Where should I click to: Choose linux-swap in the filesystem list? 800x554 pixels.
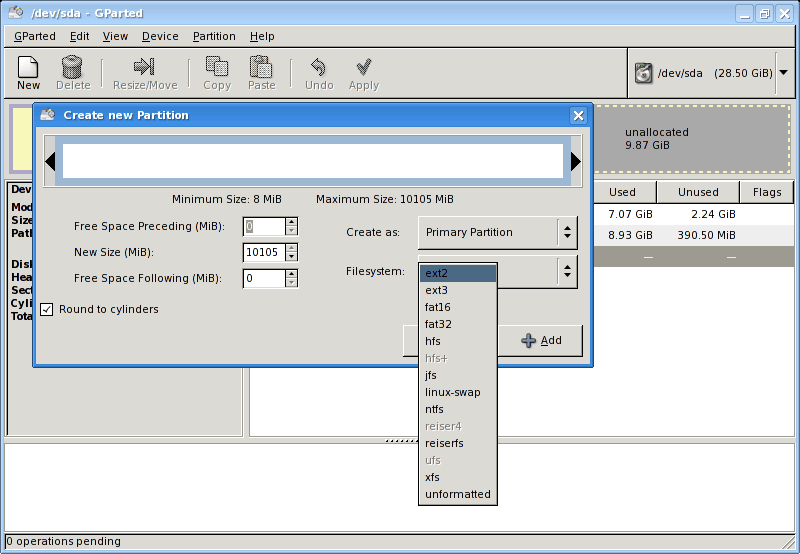click(452, 392)
